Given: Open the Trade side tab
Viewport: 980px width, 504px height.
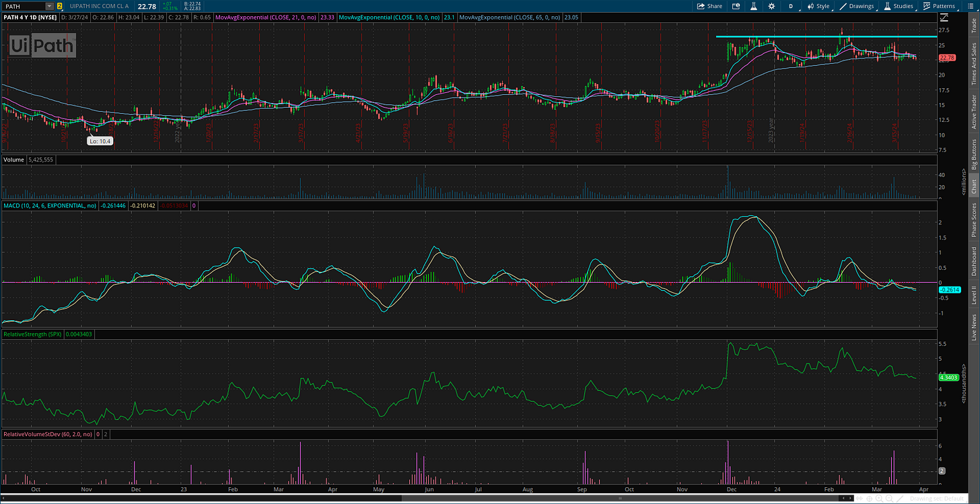Looking at the screenshot, I should click(x=973, y=26).
